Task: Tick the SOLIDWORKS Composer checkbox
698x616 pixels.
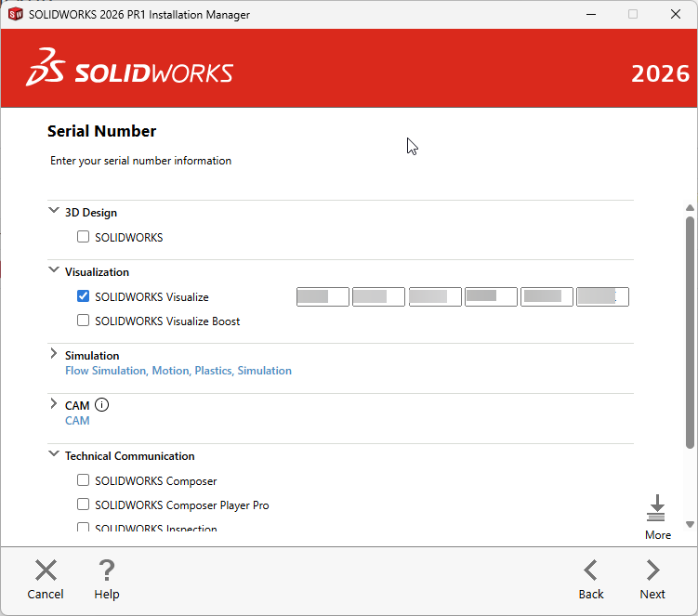Action: [84, 480]
